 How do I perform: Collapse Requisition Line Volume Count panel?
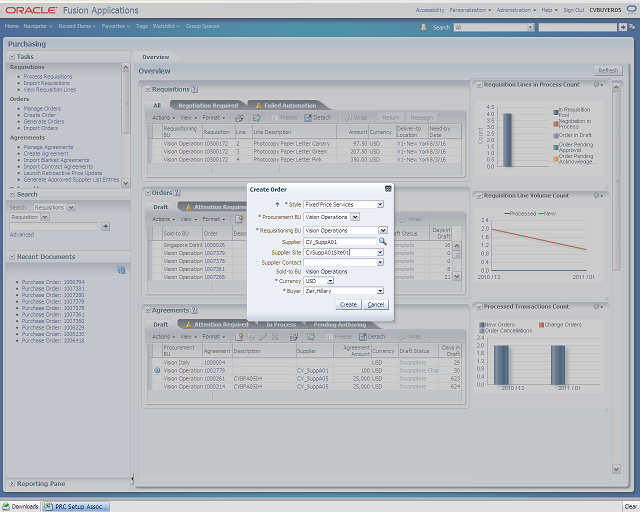tap(479, 196)
